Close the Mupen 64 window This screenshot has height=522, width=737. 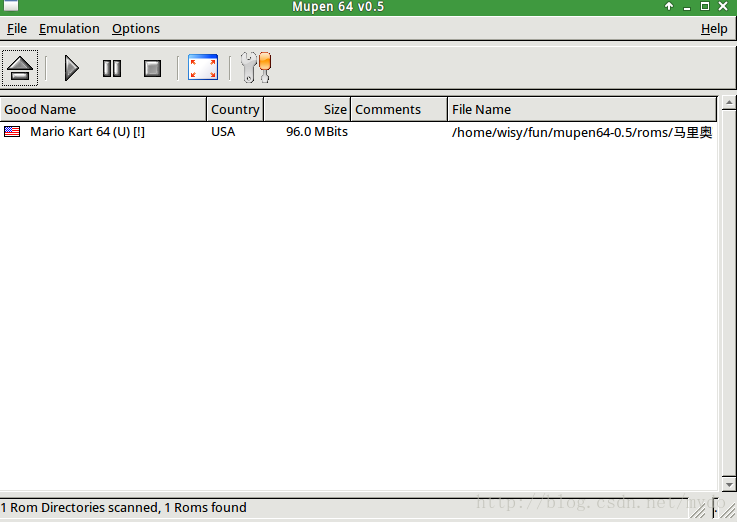click(723, 6)
